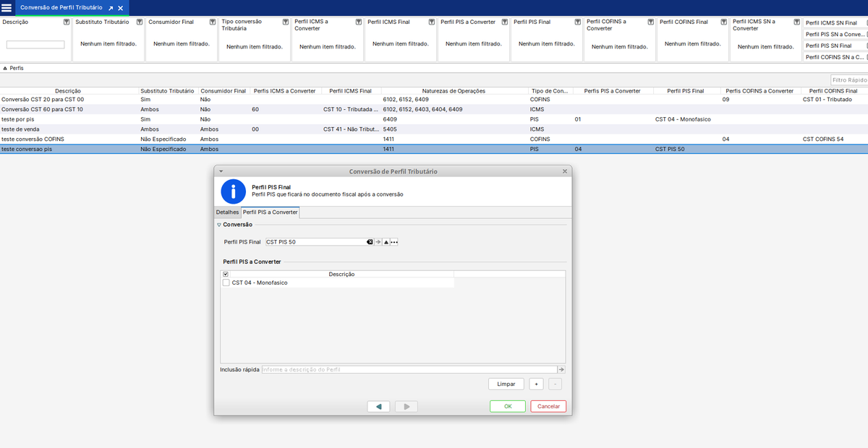This screenshot has height=448, width=868.
Task: Clear the Perfil PIS Final field value
Action: (370, 242)
